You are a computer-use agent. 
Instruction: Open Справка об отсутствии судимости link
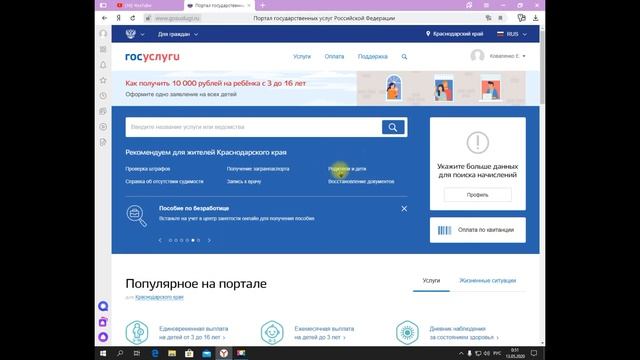coord(164,182)
